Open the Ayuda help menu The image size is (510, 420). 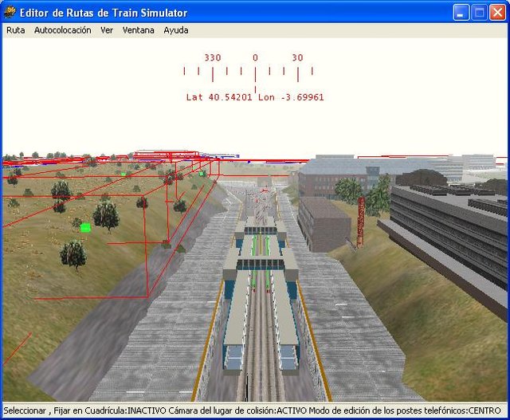[176, 30]
